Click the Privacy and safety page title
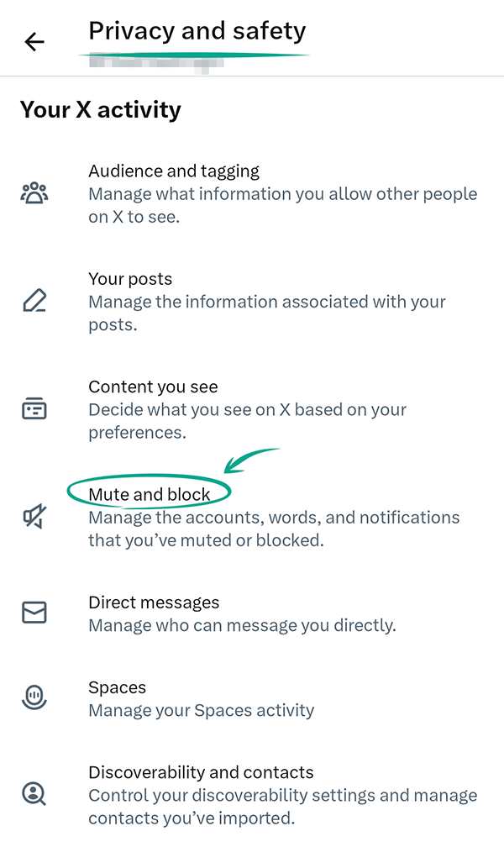504x847 pixels. (x=197, y=32)
